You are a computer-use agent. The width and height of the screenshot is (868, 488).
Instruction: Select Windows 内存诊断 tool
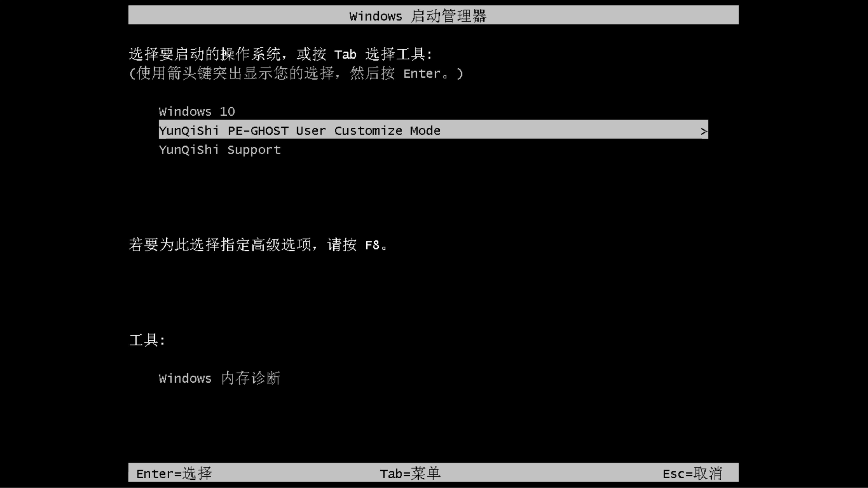(x=220, y=378)
